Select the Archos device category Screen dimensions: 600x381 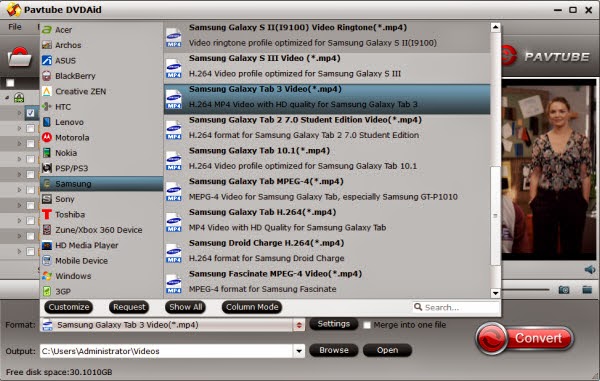click(101, 45)
